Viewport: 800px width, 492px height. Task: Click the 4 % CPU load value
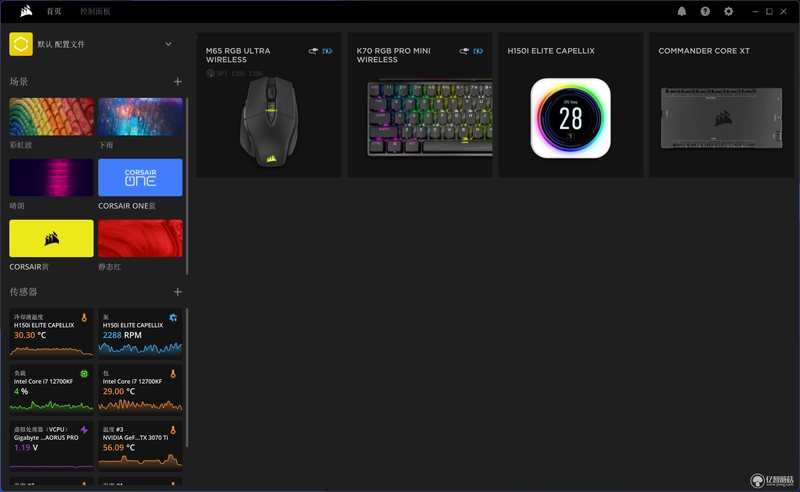tap(21, 391)
